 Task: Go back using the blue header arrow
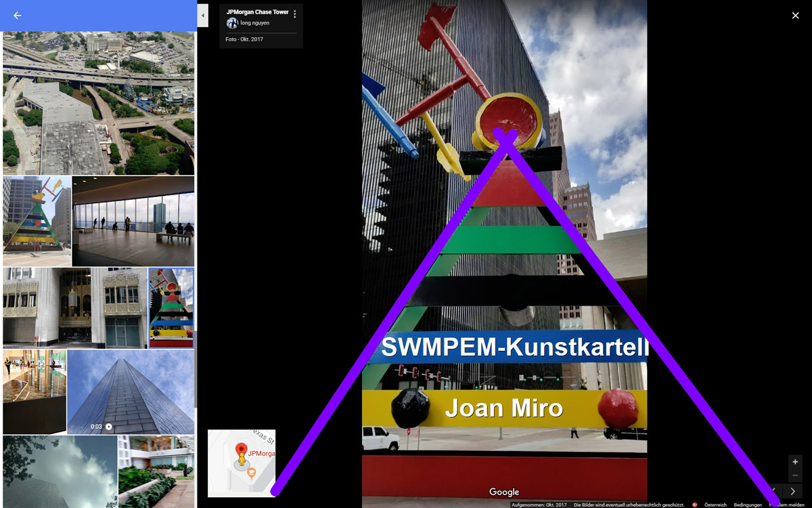pyautogui.click(x=18, y=16)
